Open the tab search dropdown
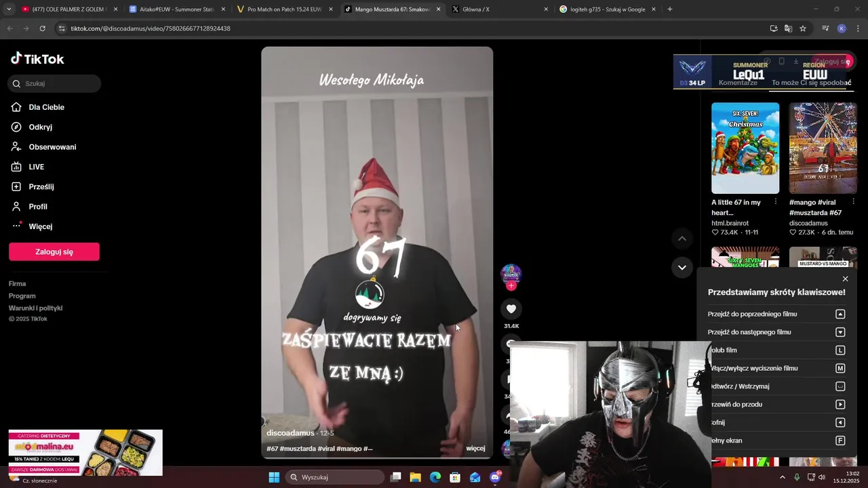 (x=9, y=9)
